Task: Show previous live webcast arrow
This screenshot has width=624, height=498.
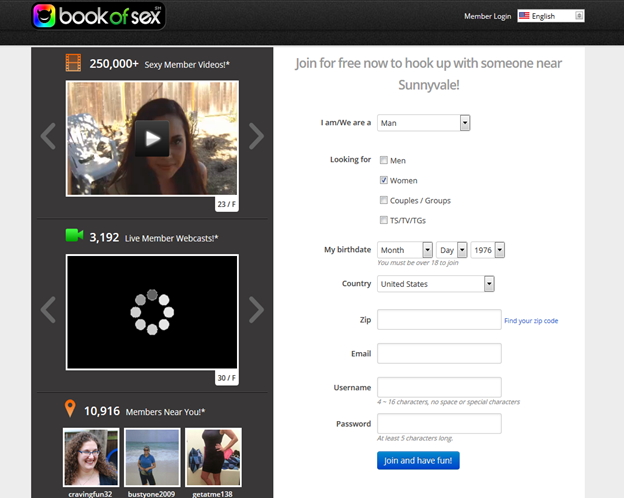Action: [x=48, y=310]
